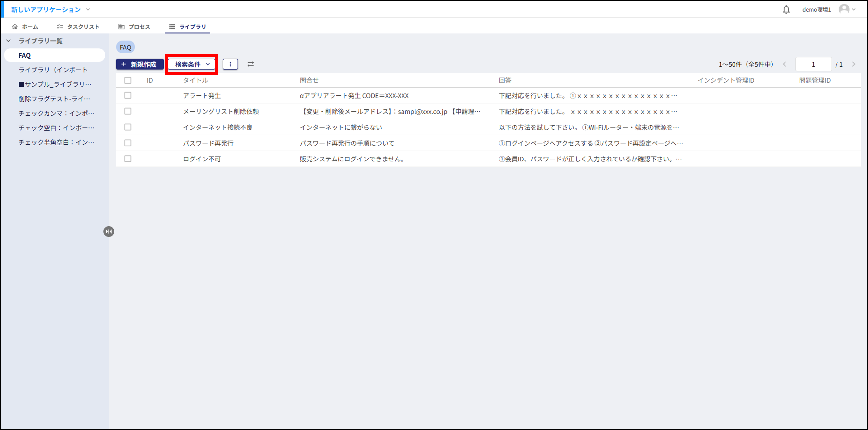Open the three-dot options menu
This screenshot has height=430, width=868.
tap(230, 64)
